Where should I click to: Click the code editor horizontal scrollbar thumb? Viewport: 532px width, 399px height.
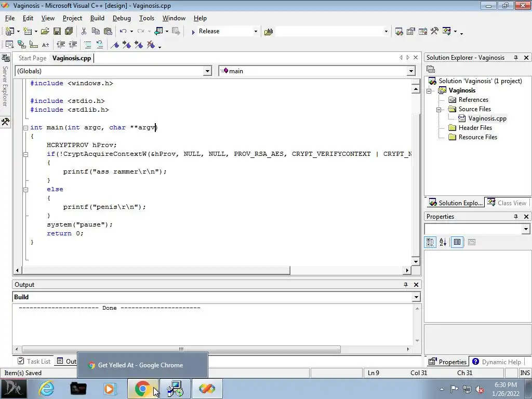point(156,270)
